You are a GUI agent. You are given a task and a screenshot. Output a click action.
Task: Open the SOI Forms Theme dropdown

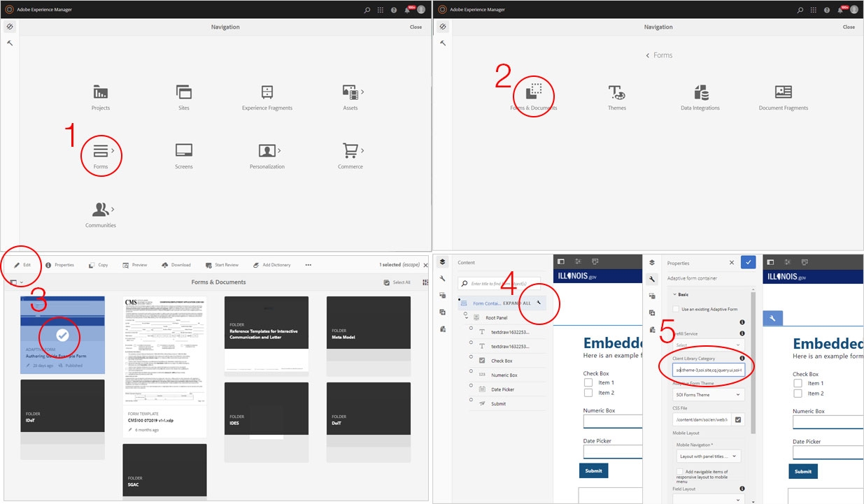(x=708, y=395)
